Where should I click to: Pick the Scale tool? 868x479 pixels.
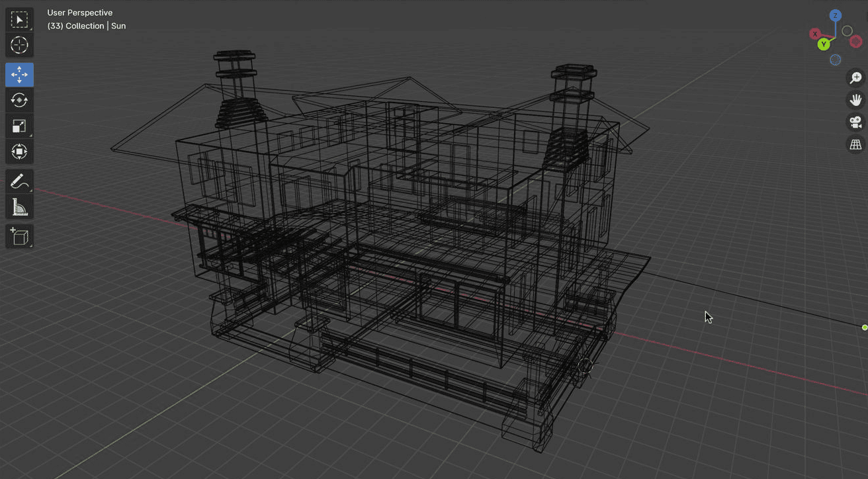[x=19, y=126]
